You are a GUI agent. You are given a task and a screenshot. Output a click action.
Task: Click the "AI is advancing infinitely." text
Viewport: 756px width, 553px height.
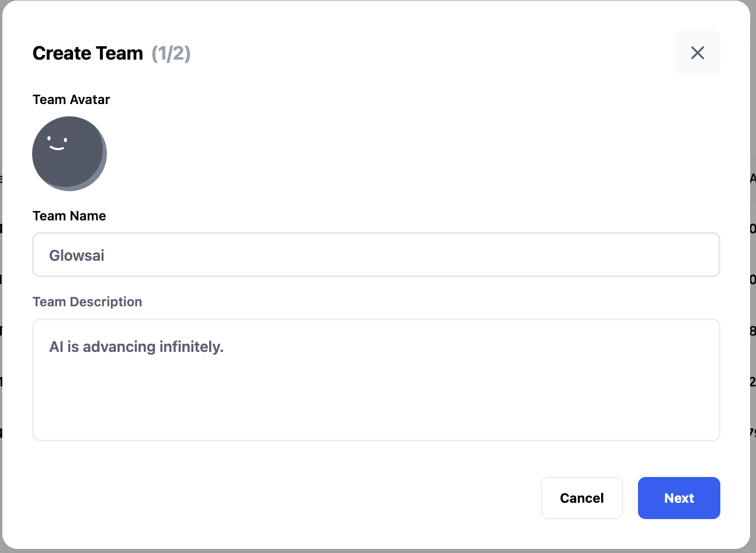[137, 347]
